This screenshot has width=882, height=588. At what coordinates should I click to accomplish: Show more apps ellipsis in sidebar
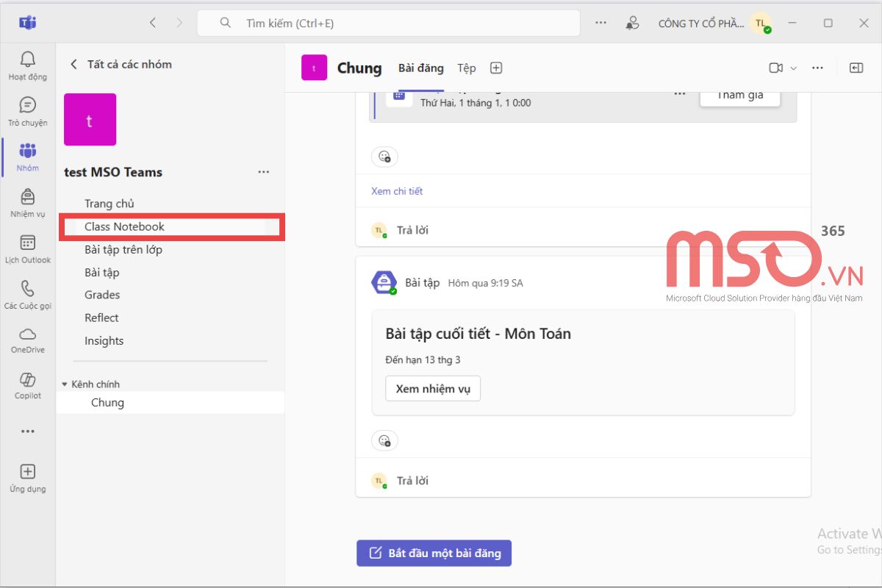(28, 431)
